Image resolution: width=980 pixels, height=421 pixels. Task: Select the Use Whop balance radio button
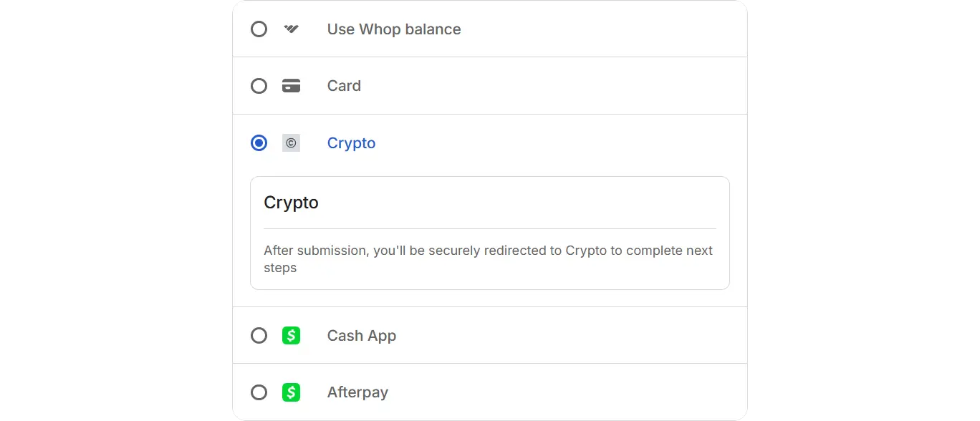point(259,29)
